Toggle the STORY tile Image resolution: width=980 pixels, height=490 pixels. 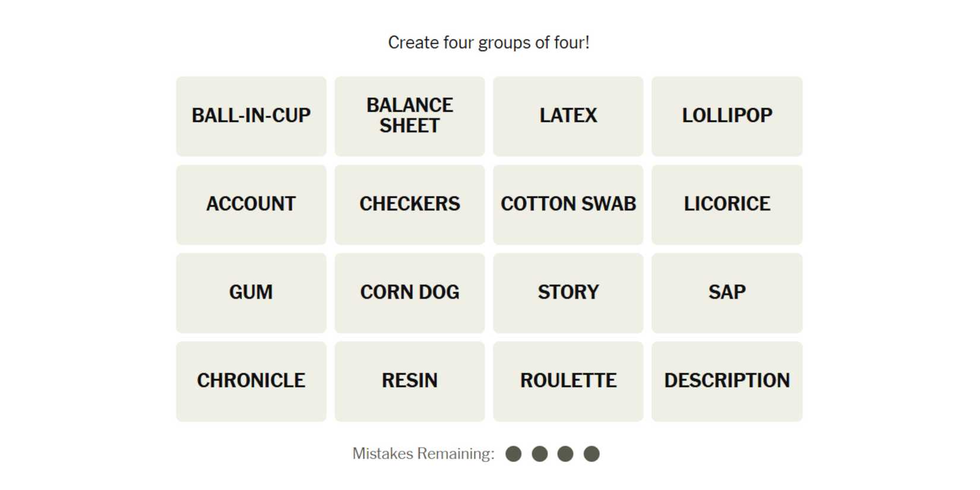568,293
